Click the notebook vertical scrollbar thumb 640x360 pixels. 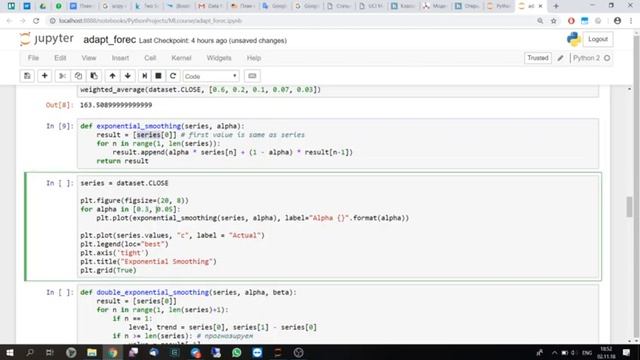point(629,207)
